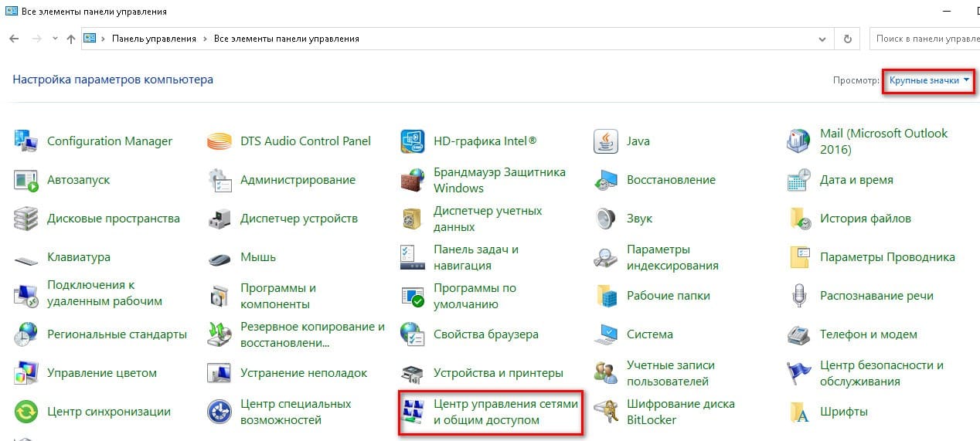Open Устройства и принтеры icon
Screen dimensions: 980x441
[x=413, y=373]
